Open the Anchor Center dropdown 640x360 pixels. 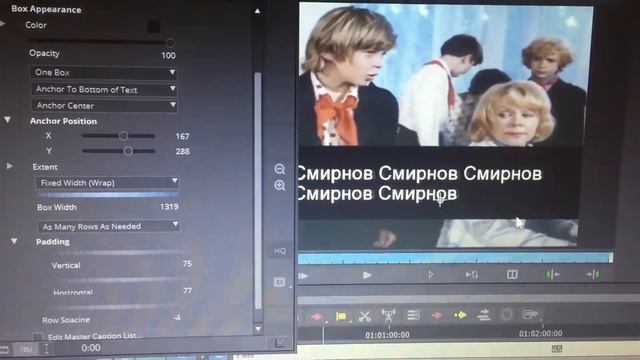[x=104, y=106]
